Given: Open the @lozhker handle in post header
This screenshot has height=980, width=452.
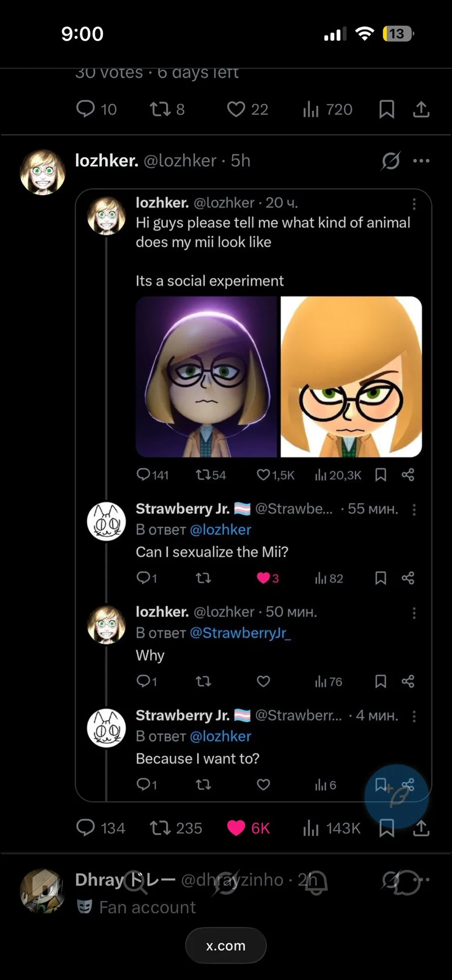Looking at the screenshot, I should (x=180, y=161).
